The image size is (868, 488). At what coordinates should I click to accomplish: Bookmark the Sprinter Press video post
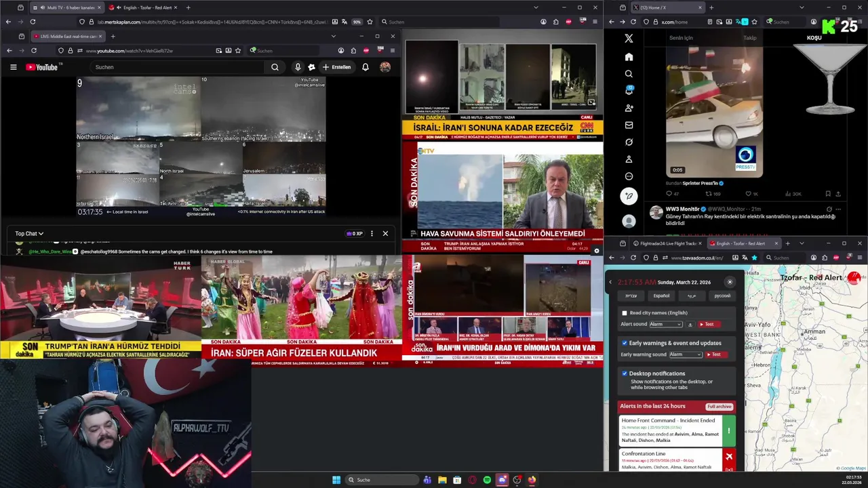click(x=828, y=194)
